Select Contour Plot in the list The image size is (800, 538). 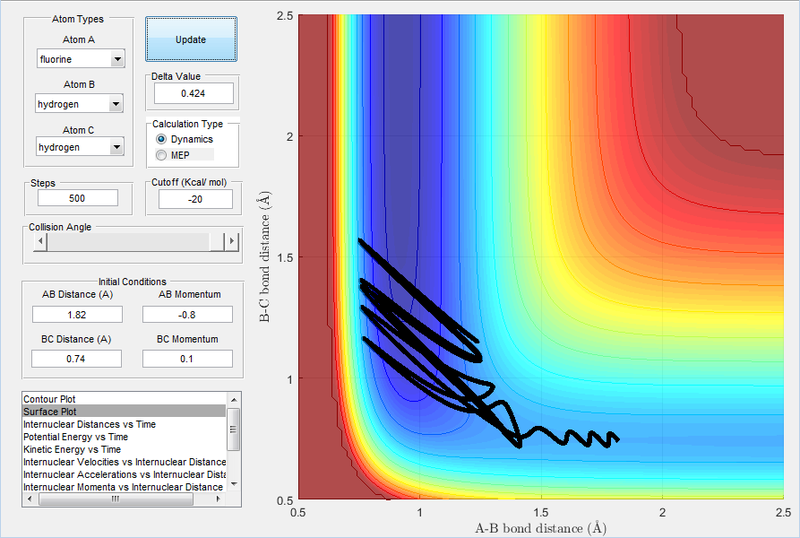[x=124, y=399]
